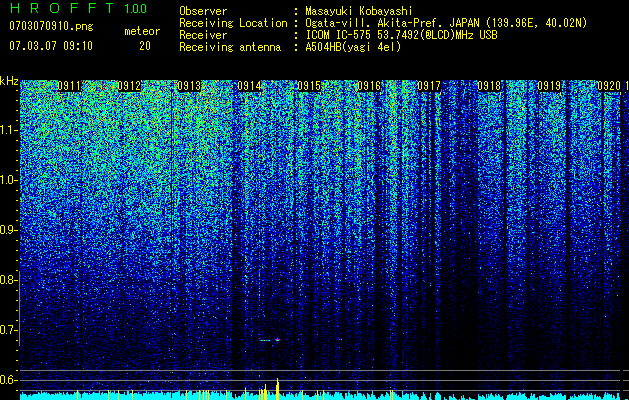
Task: Click the 0911 time marker
Action: 69,86
